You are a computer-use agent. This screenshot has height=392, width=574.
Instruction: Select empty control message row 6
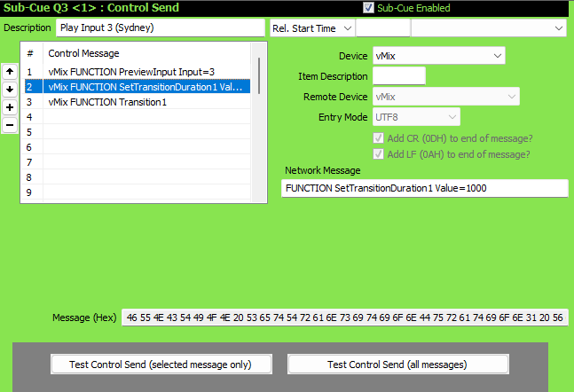coord(138,147)
